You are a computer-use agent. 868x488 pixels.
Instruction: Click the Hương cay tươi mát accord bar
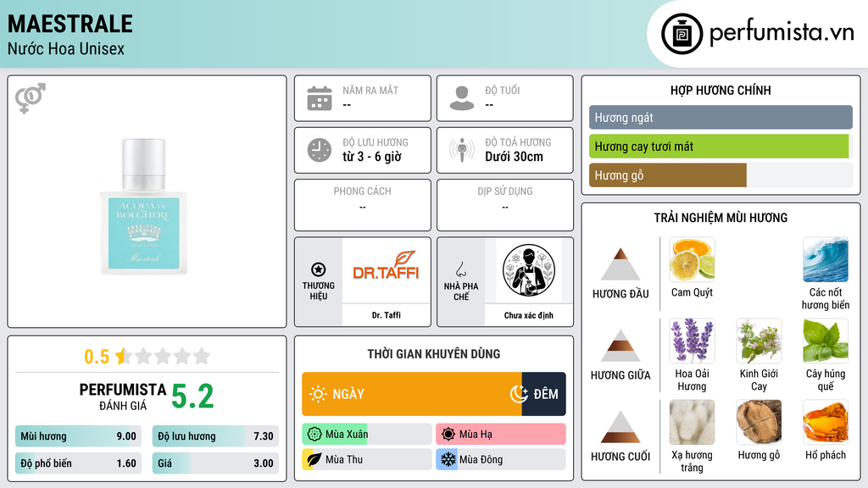pos(719,147)
